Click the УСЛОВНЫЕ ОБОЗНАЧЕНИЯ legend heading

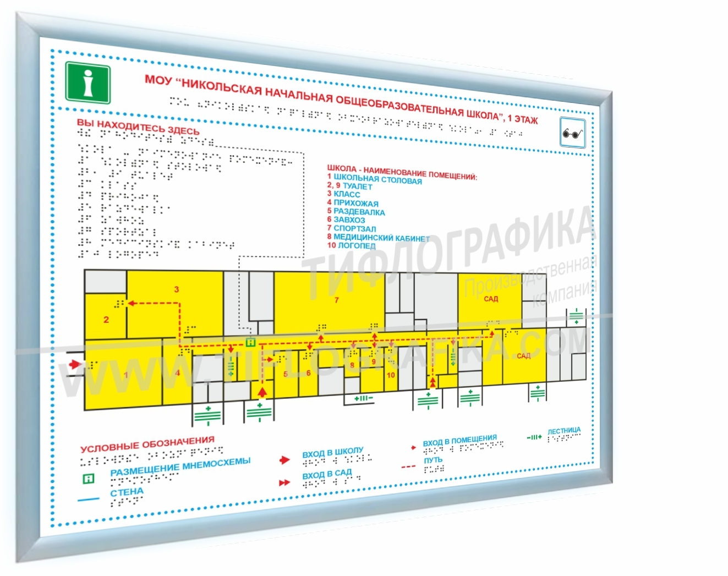click(x=147, y=445)
